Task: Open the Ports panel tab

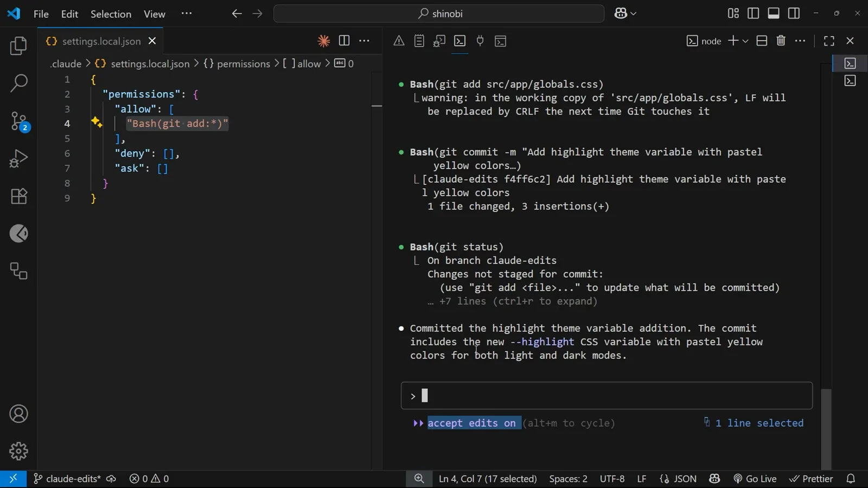Action: click(480, 41)
